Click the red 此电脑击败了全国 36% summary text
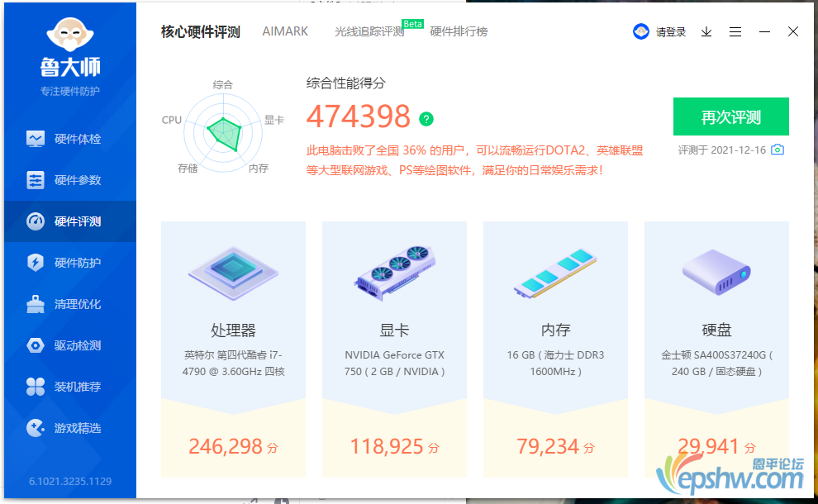 pos(475,160)
